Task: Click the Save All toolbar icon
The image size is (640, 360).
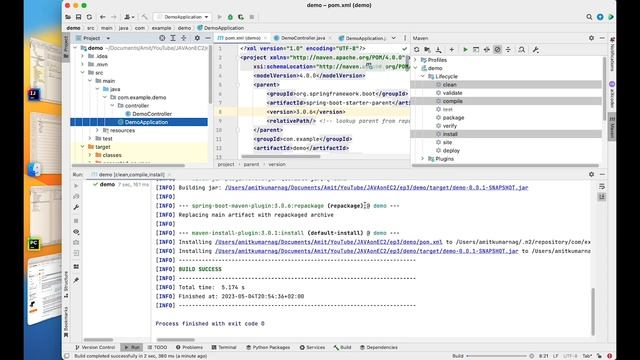Action: pyautogui.click(x=78, y=17)
